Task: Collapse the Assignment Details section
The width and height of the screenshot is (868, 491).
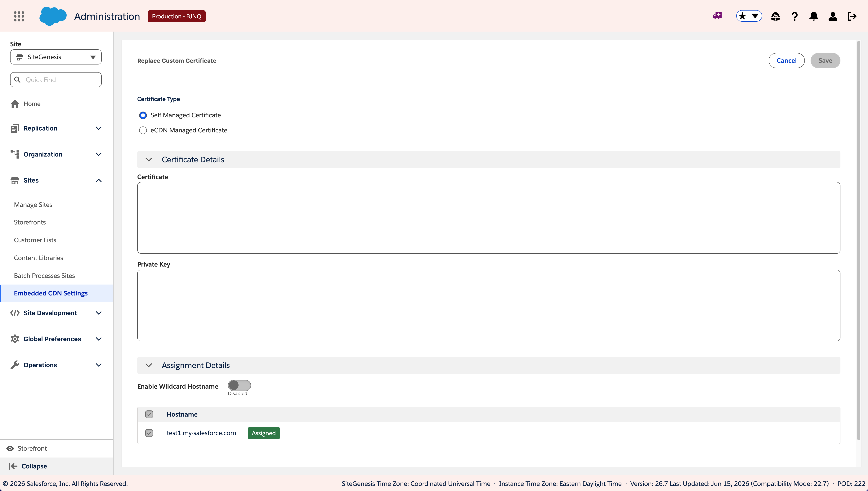Action: tap(149, 365)
